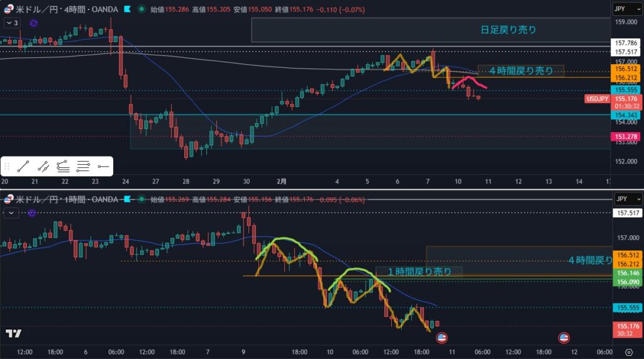Viewport: 644px width, 359px height.
Task: Select the trend line drawing tool
Action: click(23, 167)
